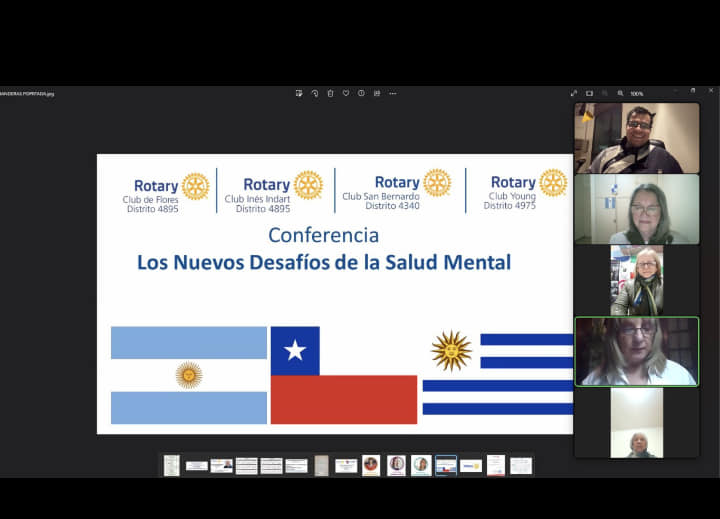Delete the photo using the trash icon
This screenshot has height=519, width=720.
point(330,93)
